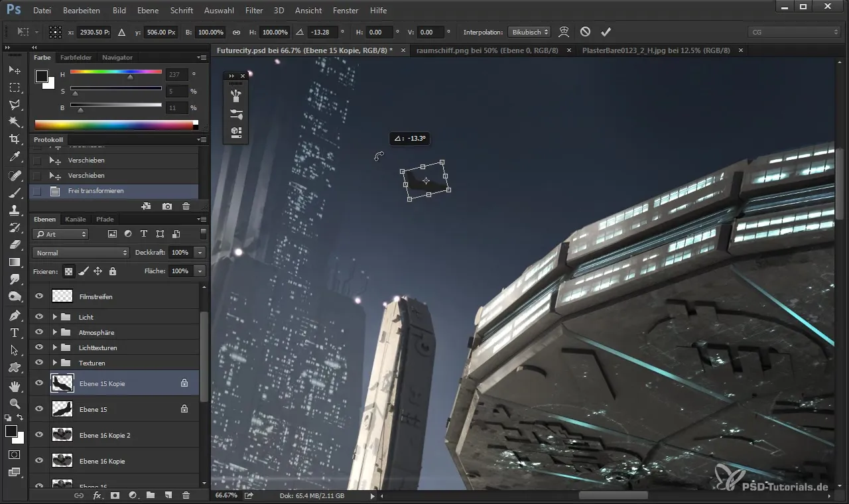
Task: Add layer style fx icon
Action: point(97,495)
